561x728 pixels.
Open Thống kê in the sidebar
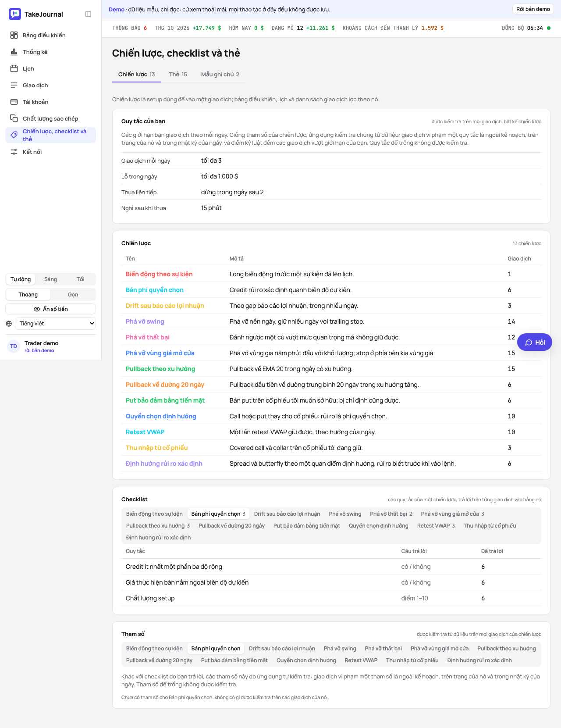50,52
